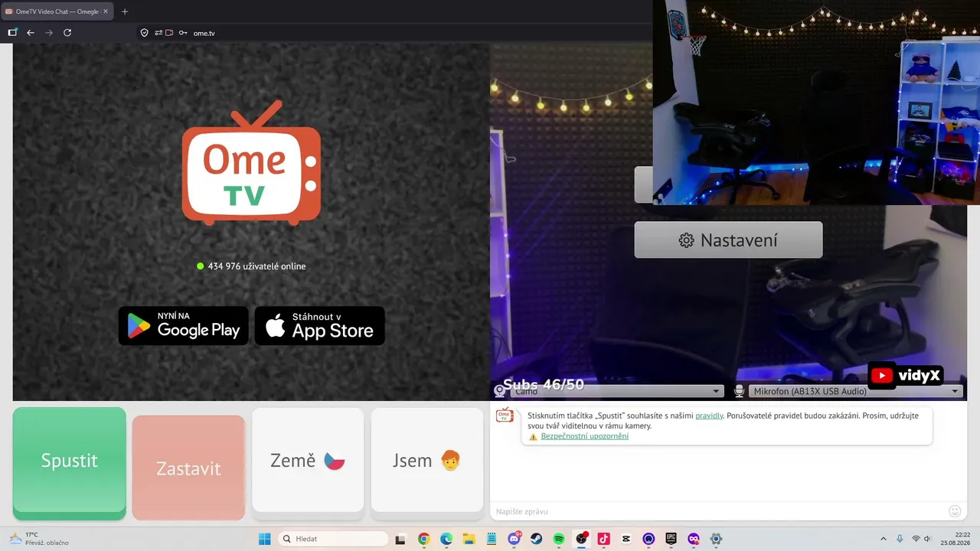Open Steam from the taskbar
This screenshot has height=551, width=980.
(x=536, y=539)
